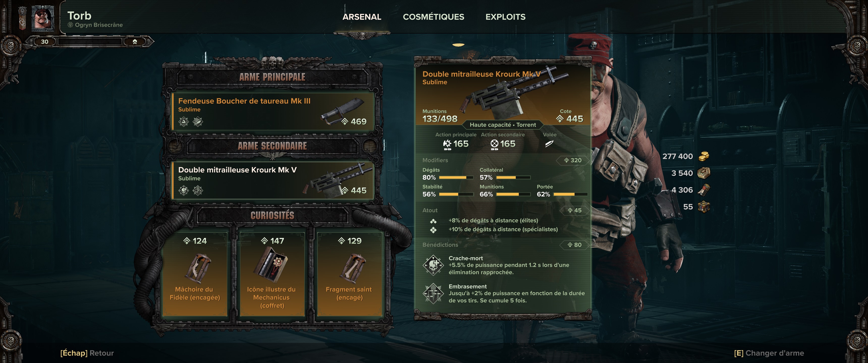The height and width of the screenshot is (363, 868).
Task: Click the Dégâts 80% stat bar
Action: (x=456, y=177)
